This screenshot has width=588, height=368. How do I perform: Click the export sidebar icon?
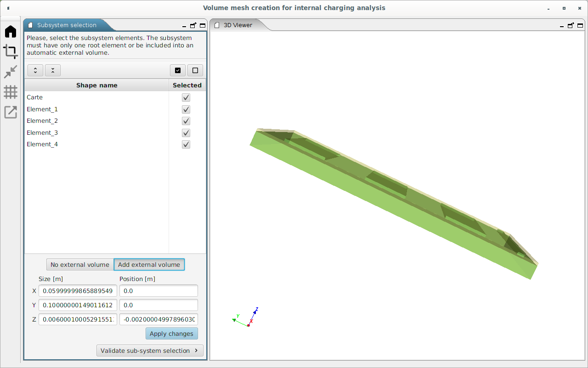pos(11,112)
